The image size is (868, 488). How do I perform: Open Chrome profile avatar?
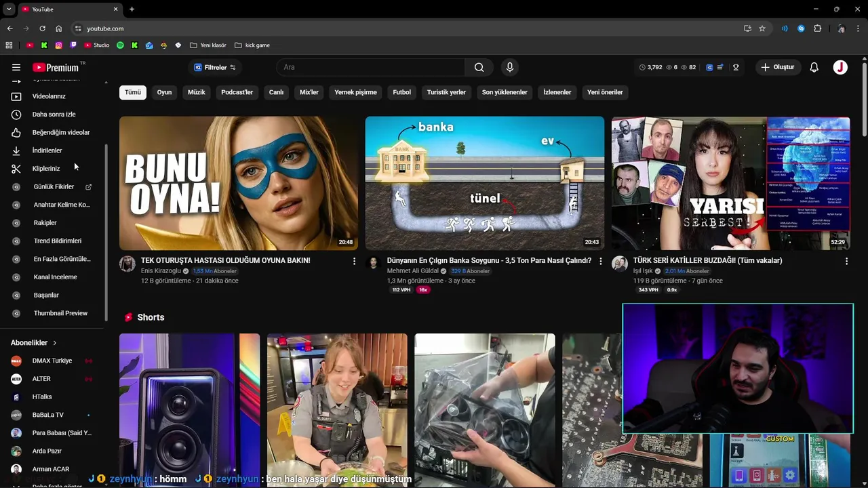click(841, 28)
